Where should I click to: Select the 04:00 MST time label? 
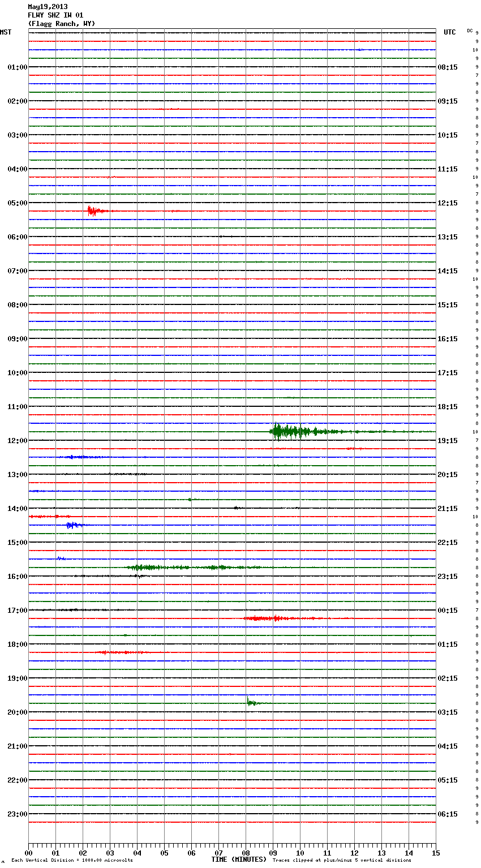pyautogui.click(x=18, y=169)
